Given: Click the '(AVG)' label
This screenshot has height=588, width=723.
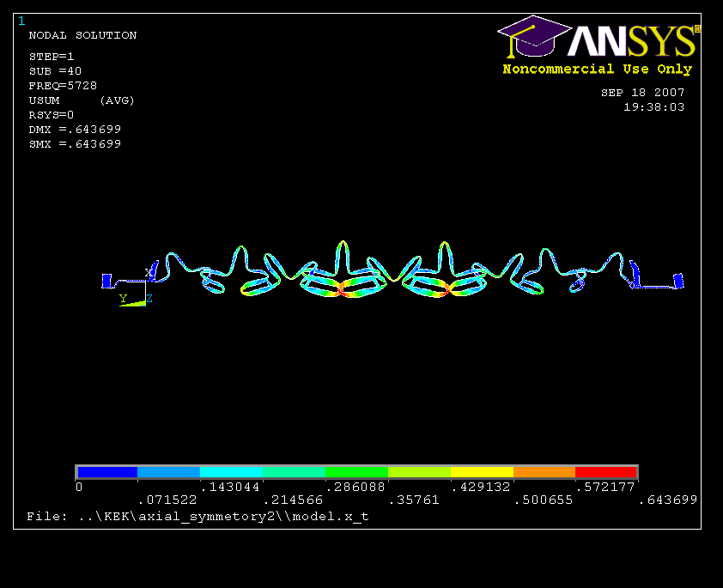Looking at the screenshot, I should pyautogui.click(x=117, y=100).
